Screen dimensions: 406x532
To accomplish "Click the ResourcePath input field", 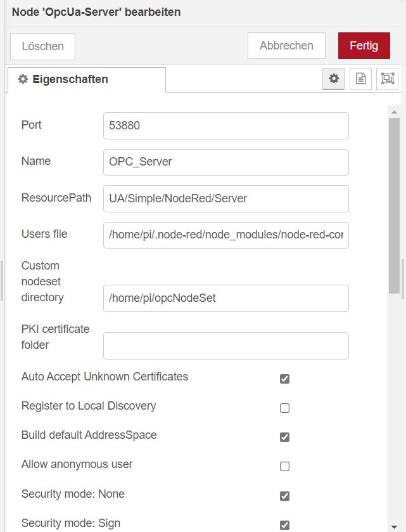I will click(225, 198).
